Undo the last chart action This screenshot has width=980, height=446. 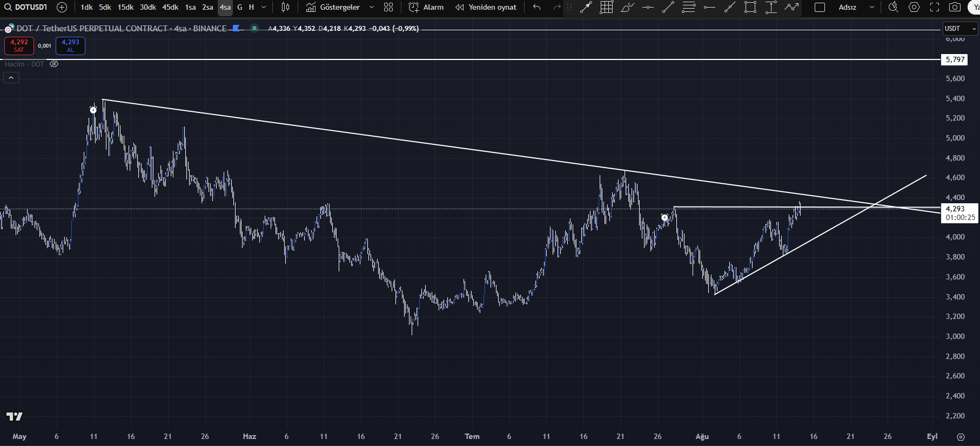(536, 7)
